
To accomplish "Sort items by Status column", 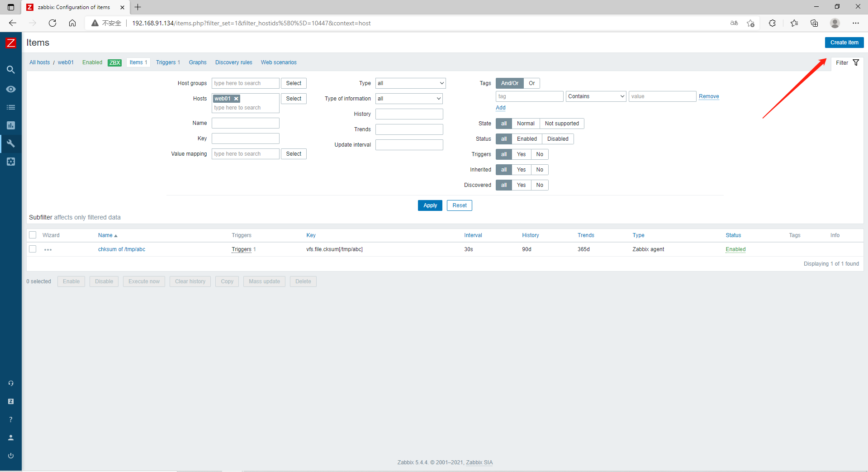I will coord(733,235).
